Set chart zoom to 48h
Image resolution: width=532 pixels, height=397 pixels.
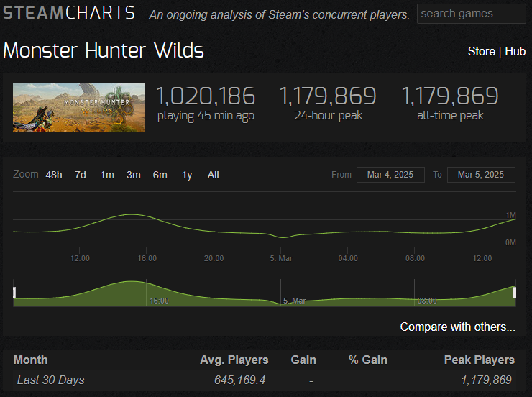(54, 175)
